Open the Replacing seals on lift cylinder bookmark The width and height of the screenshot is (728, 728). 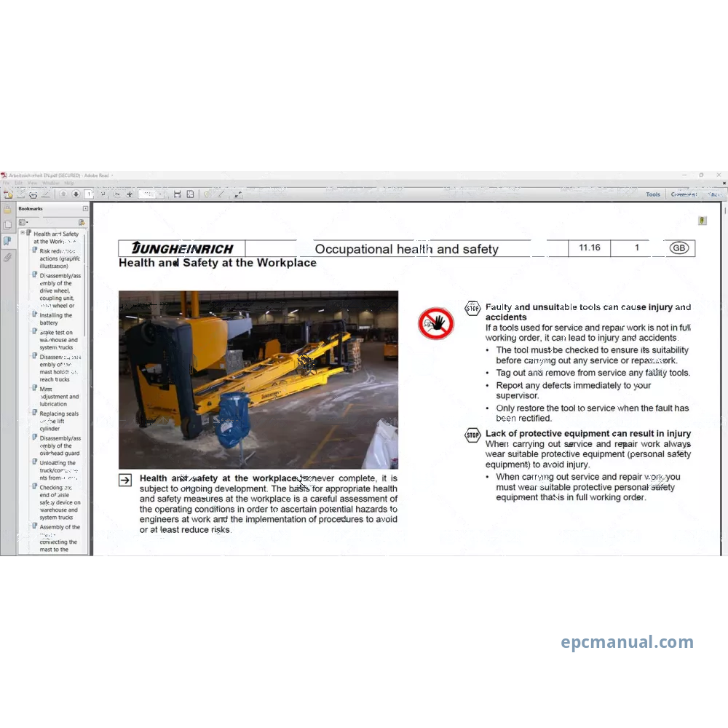pos(59,421)
